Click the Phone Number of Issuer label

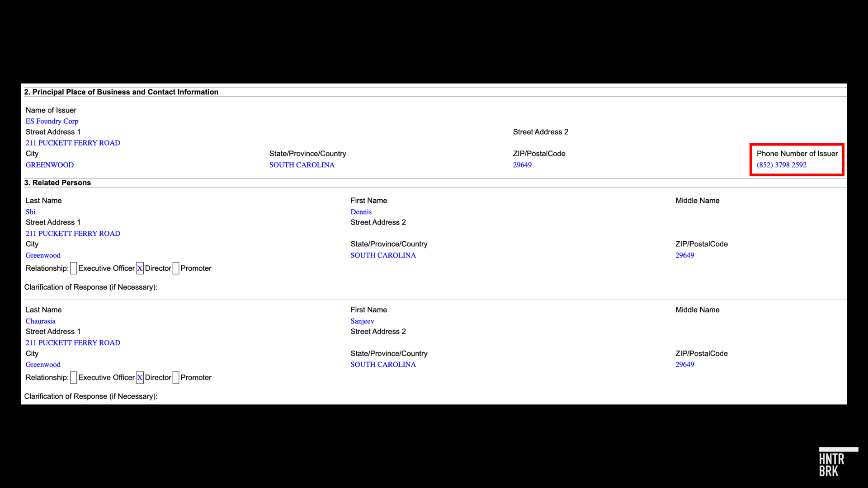(797, 154)
